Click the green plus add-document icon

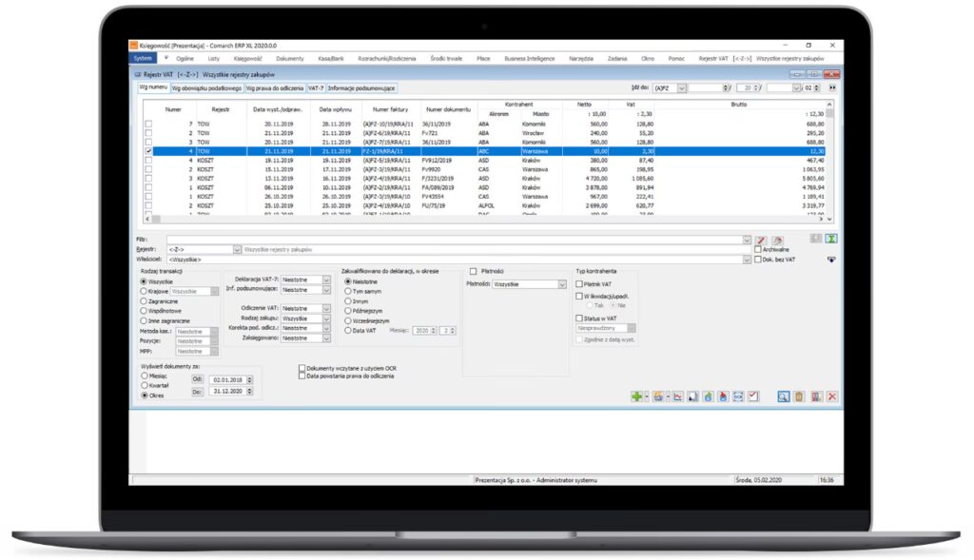pyautogui.click(x=637, y=396)
